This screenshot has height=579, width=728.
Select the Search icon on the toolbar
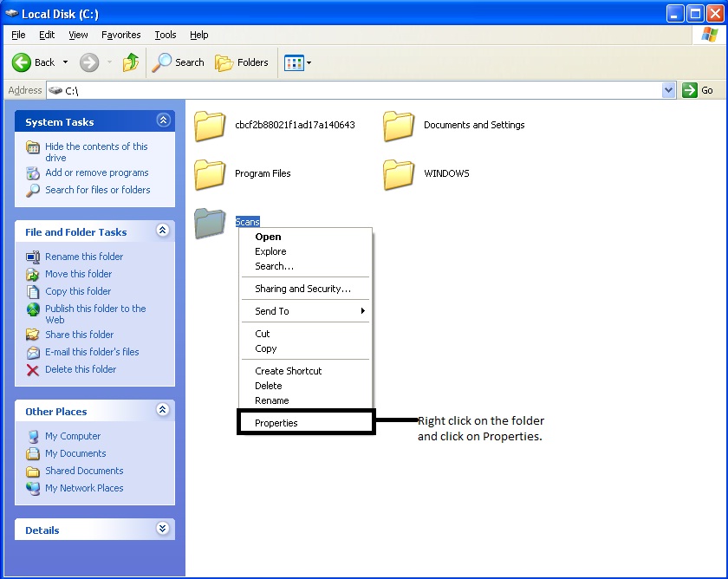(x=178, y=62)
